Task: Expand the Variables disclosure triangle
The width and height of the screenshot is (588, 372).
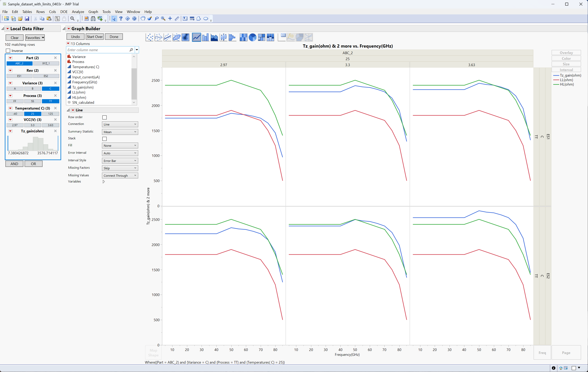Action: point(103,182)
